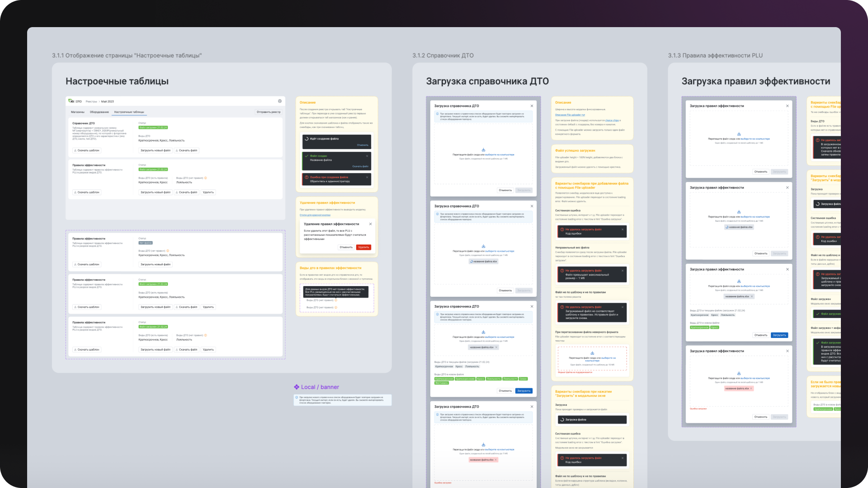868x488 pixels.
Task: Close Загрузка справочника ДТО modal with red error chip
Action: [x=532, y=407]
